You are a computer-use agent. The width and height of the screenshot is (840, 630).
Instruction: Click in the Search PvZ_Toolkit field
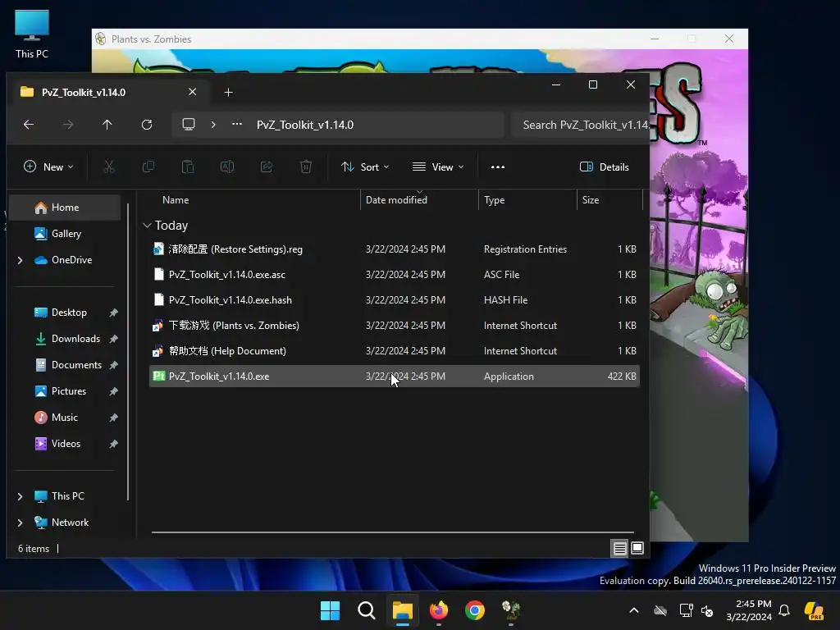click(x=581, y=125)
